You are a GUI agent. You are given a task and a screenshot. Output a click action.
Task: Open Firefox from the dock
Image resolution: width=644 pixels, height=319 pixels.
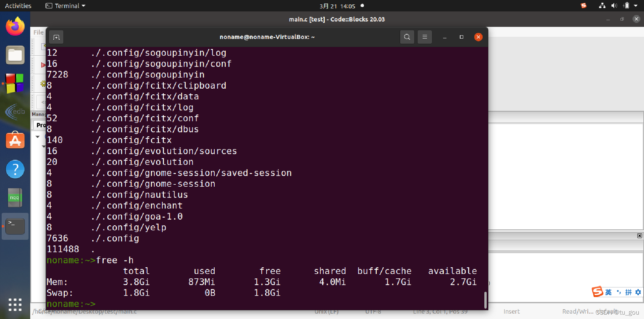point(15,26)
